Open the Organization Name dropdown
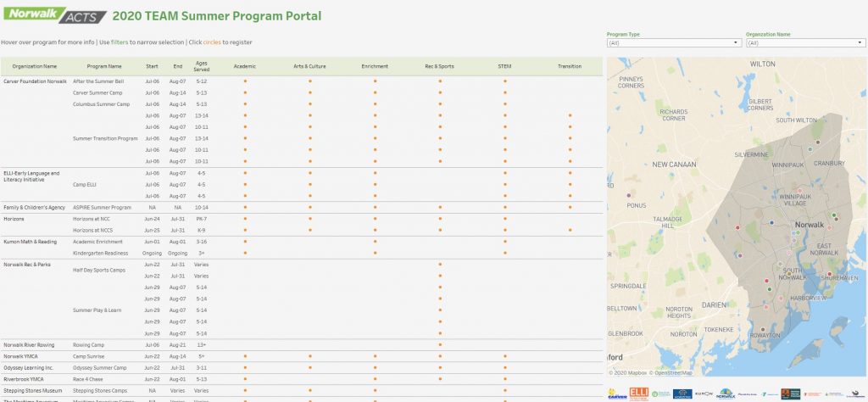 click(x=804, y=42)
